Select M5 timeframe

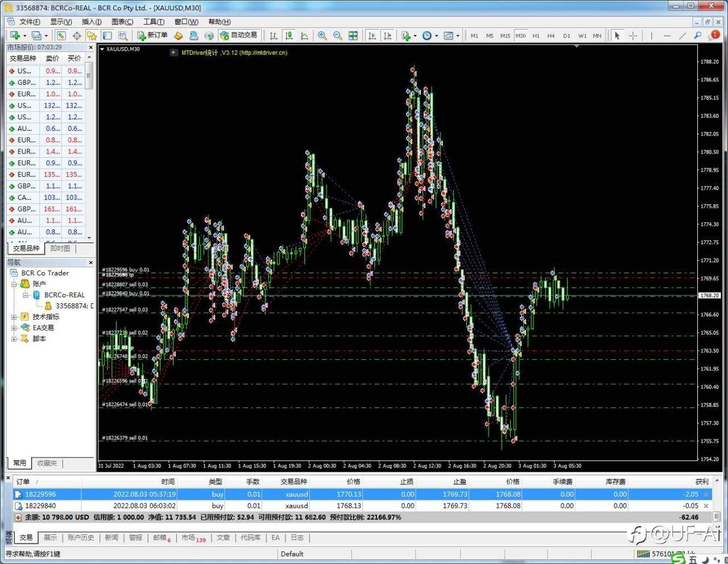click(x=490, y=35)
